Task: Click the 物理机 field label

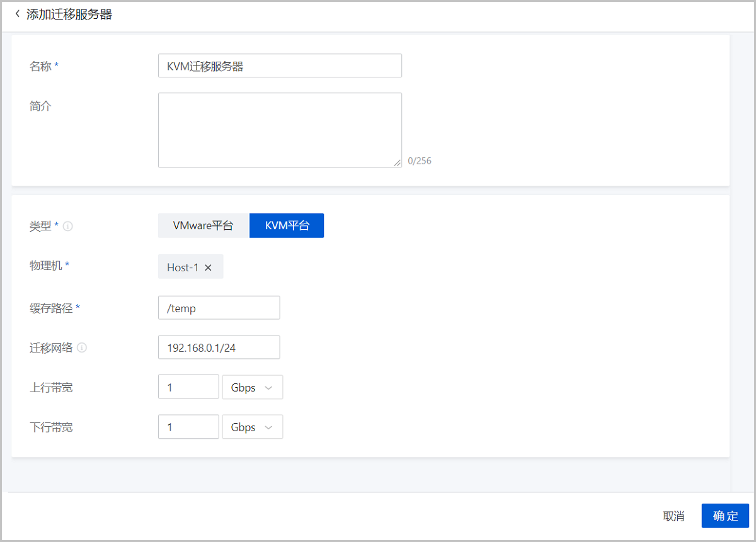Action: click(46, 266)
